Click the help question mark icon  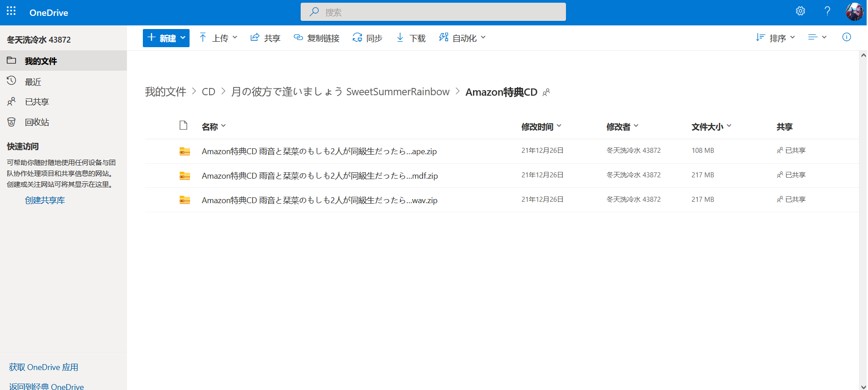coord(827,11)
